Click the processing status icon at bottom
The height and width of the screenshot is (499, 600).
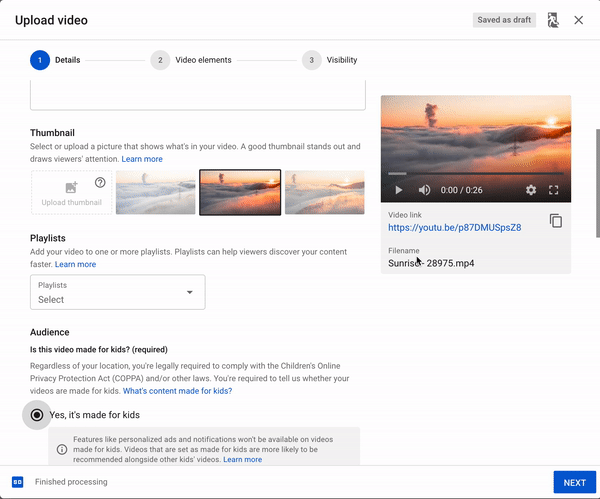18,482
